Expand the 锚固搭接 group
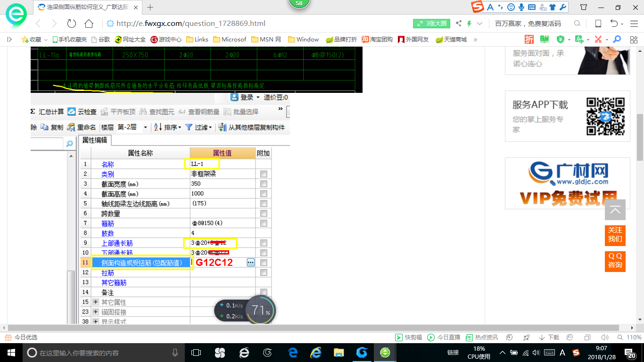The height and width of the screenshot is (362, 644). (96, 312)
